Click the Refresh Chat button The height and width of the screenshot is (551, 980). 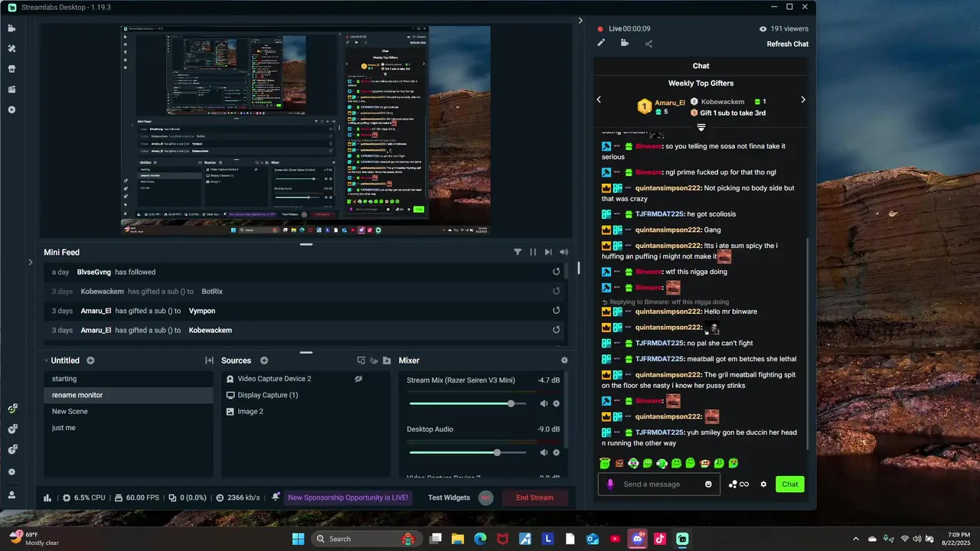point(788,44)
